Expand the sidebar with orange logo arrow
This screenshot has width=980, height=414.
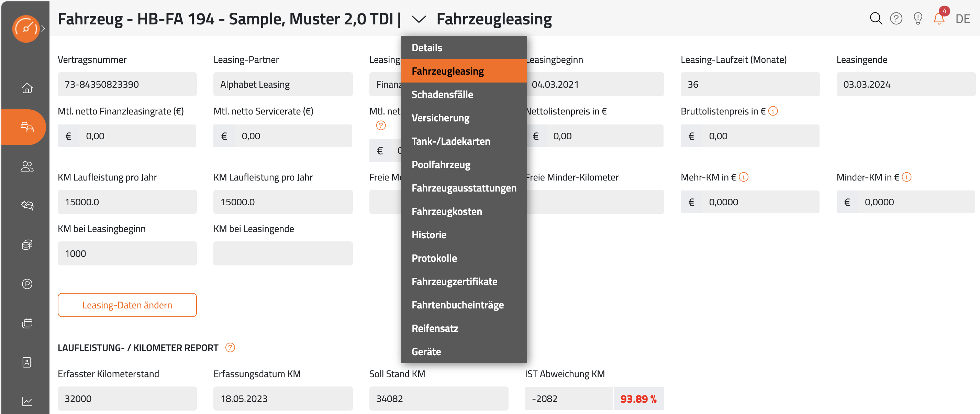43,29
